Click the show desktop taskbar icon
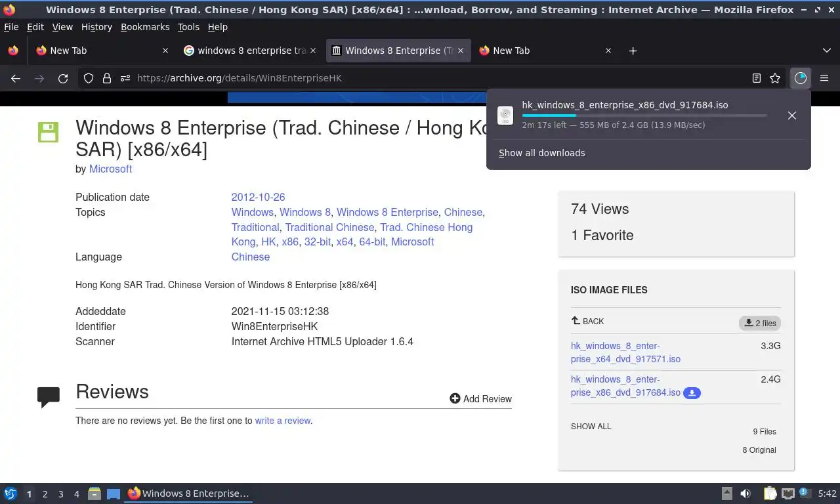The height and width of the screenshot is (504, 840). (x=114, y=493)
